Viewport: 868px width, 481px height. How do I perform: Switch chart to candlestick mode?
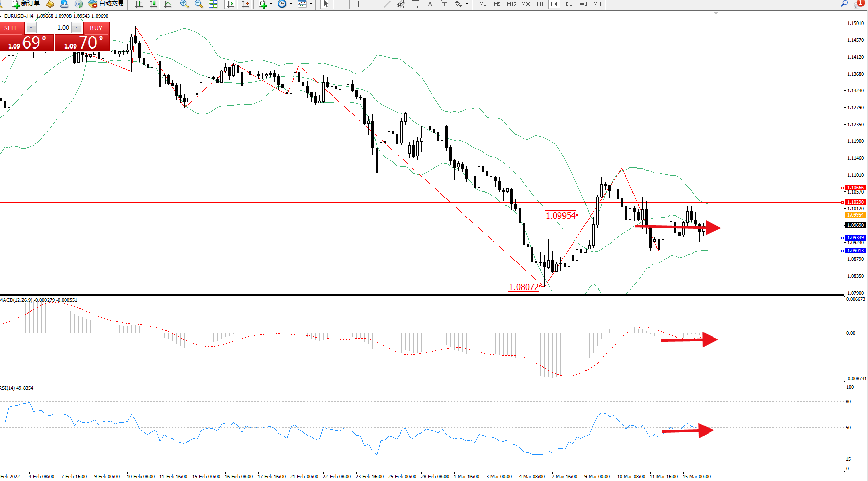click(153, 4)
